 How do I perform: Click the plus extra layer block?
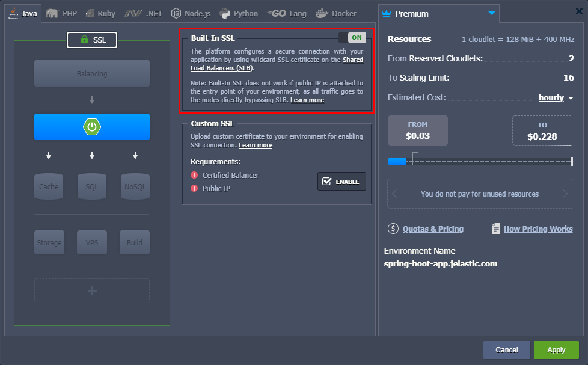tap(92, 290)
